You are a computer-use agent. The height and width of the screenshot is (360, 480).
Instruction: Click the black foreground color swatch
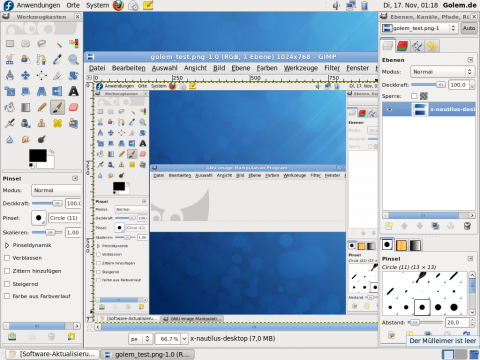37,155
